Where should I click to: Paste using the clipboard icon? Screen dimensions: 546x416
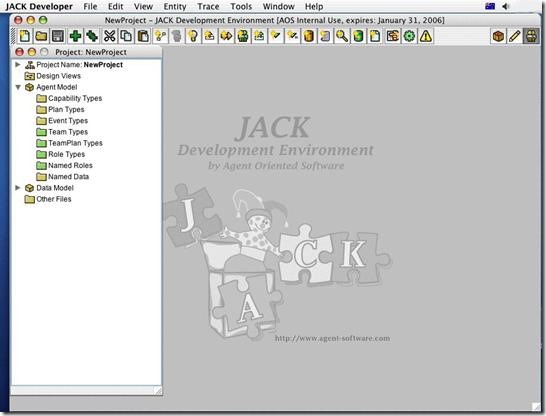[x=143, y=36]
